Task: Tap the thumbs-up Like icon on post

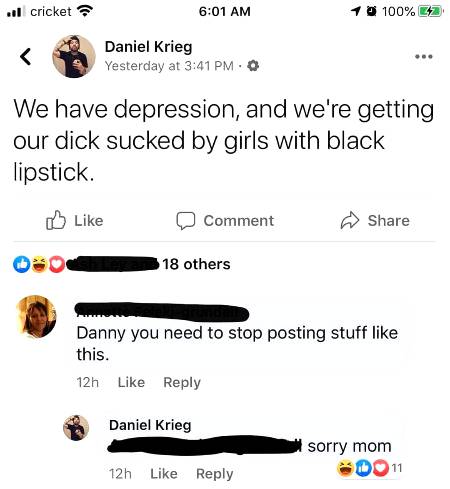Action: click(56, 220)
